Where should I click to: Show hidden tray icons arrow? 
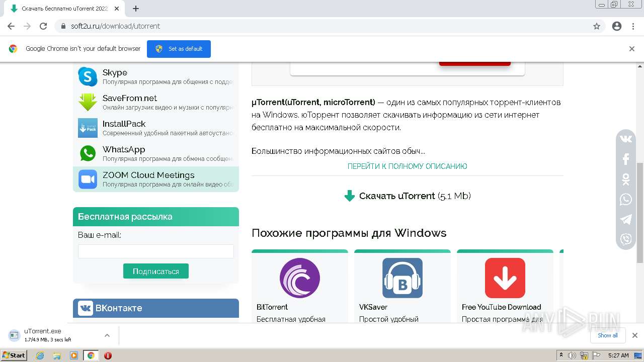coord(561,355)
